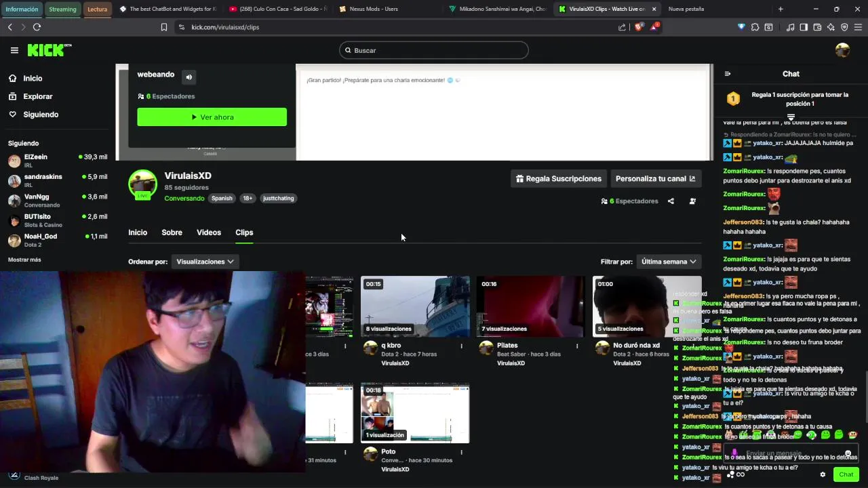Click the browser address bar URL

[225, 27]
